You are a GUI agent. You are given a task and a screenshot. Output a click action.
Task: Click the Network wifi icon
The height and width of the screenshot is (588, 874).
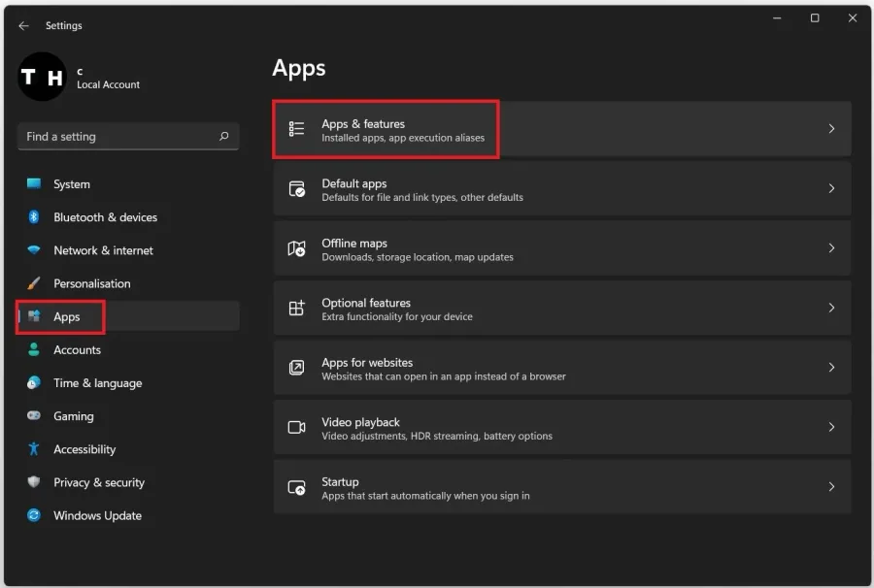34,250
